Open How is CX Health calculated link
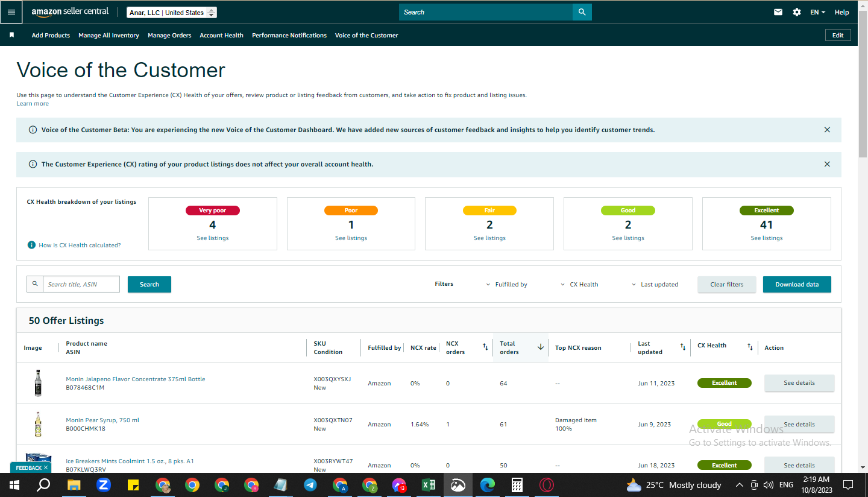This screenshot has height=497, width=868. click(x=80, y=245)
